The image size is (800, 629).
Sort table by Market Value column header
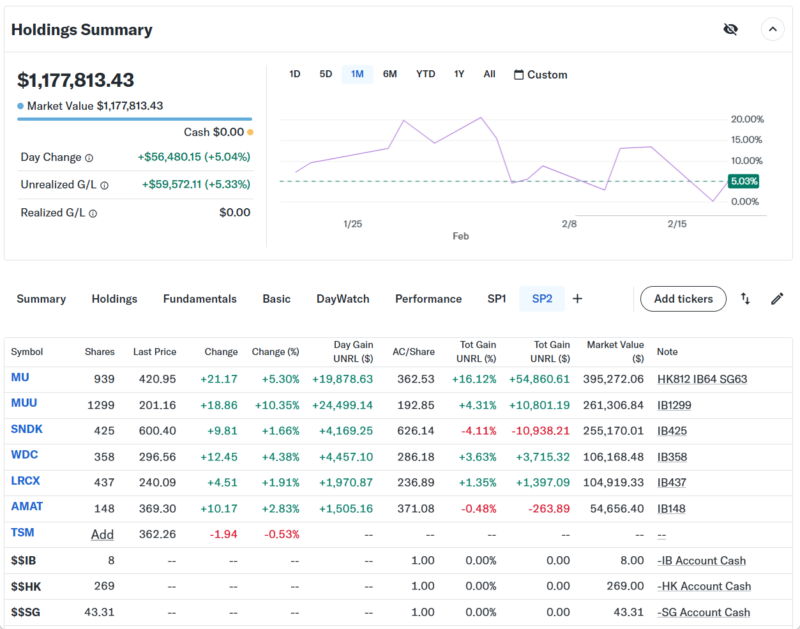(616, 352)
